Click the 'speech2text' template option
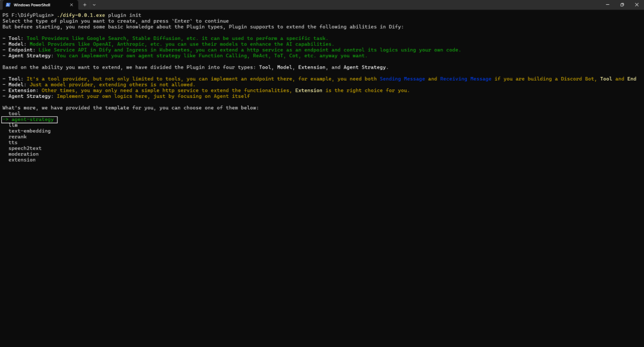The width and height of the screenshot is (644, 347). [x=25, y=148]
